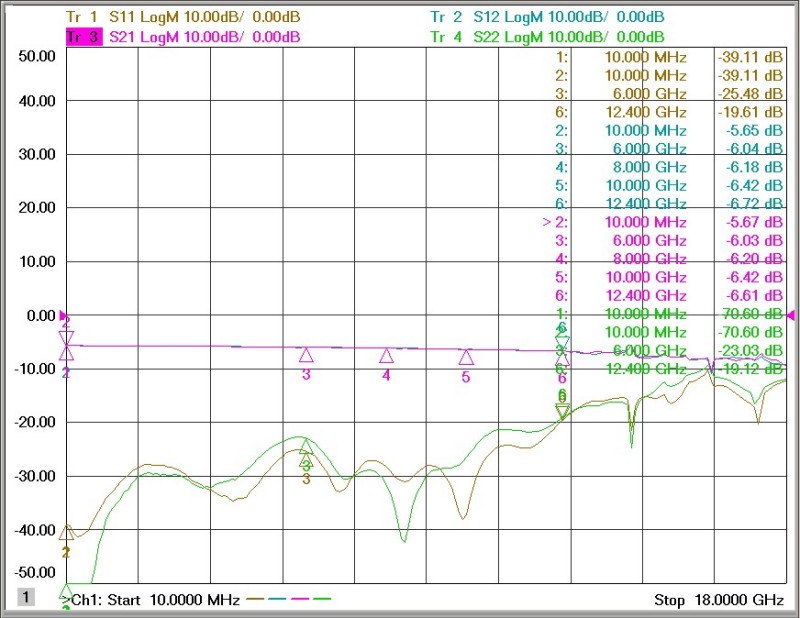This screenshot has width=800, height=618.
Task: Click left magenta reference level arrow
Action: click(65, 316)
